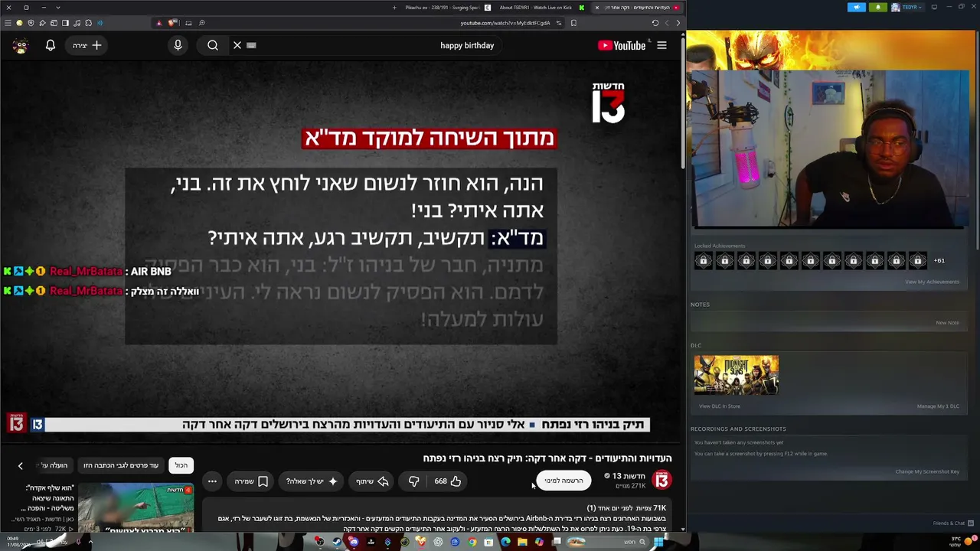980x551 pixels.
Task: Click Change My Screenshot Key
Action: pos(927,471)
